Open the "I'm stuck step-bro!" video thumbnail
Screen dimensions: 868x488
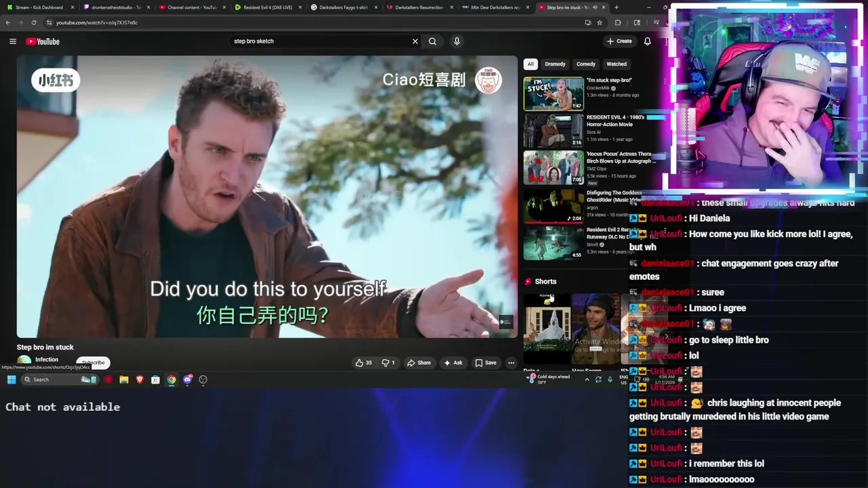(553, 94)
